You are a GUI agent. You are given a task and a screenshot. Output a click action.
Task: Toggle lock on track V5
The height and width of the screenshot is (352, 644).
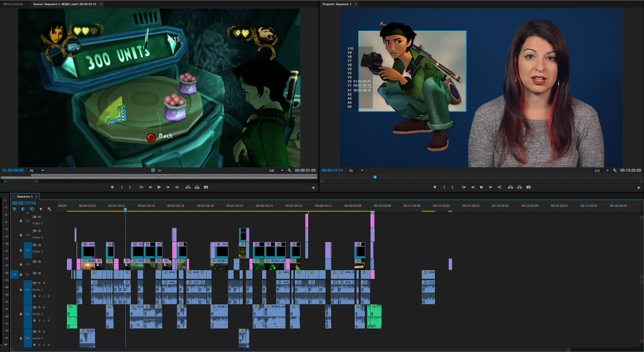(x=20, y=221)
